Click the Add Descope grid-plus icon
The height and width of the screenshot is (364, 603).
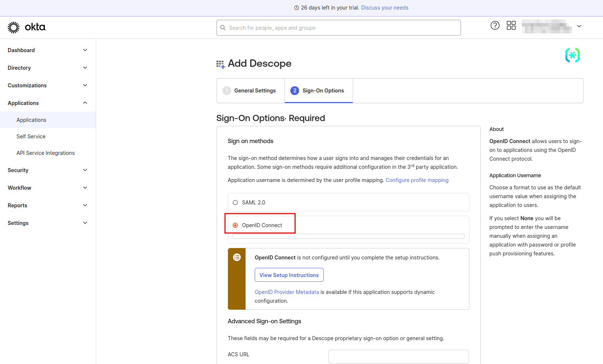pyautogui.click(x=220, y=65)
